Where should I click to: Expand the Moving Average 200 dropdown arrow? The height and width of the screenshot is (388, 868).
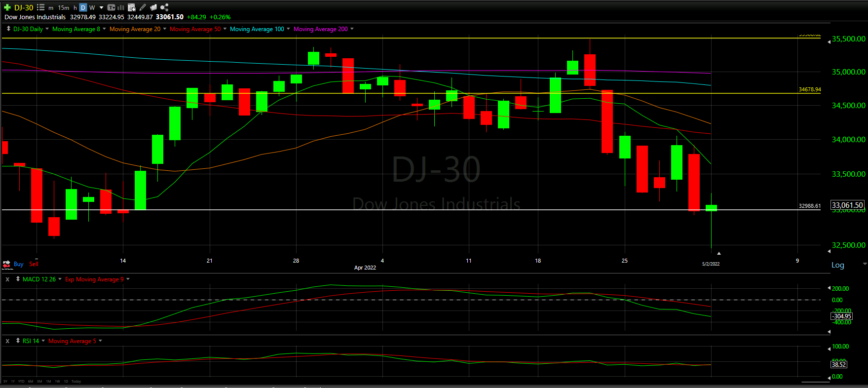click(x=352, y=29)
